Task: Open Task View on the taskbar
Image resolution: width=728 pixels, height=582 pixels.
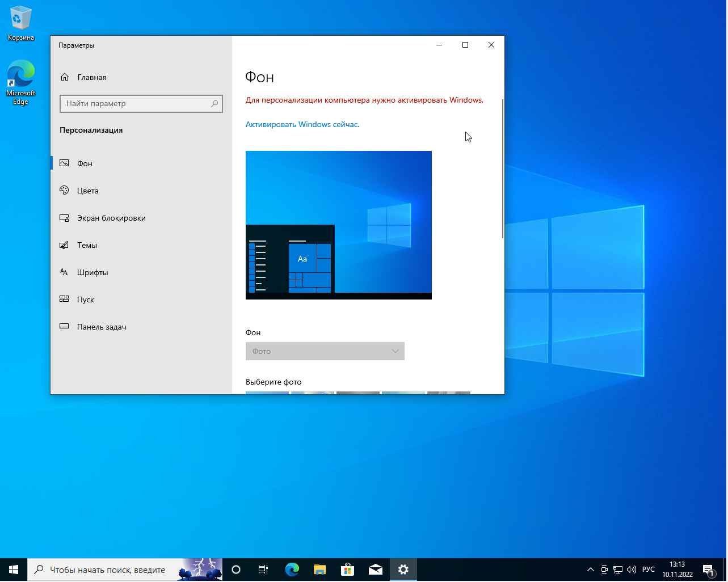Action: tap(263, 570)
